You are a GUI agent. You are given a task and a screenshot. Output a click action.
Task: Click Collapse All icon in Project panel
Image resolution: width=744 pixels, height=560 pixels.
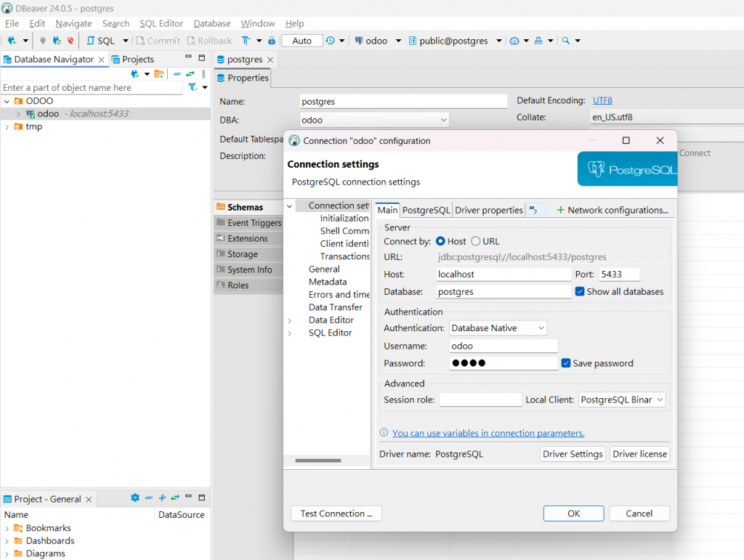click(149, 498)
